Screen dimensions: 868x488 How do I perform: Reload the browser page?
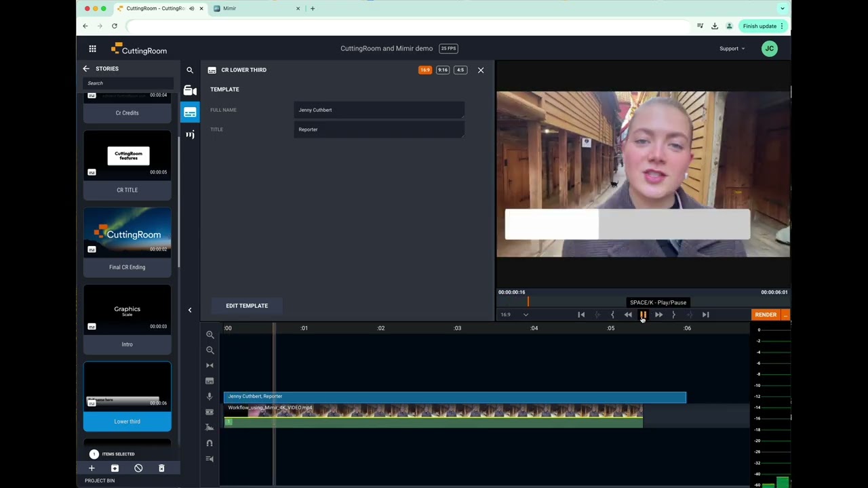115,26
